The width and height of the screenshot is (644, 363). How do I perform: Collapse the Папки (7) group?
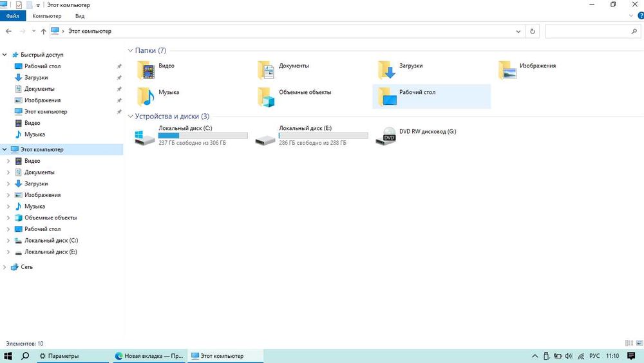coord(130,50)
